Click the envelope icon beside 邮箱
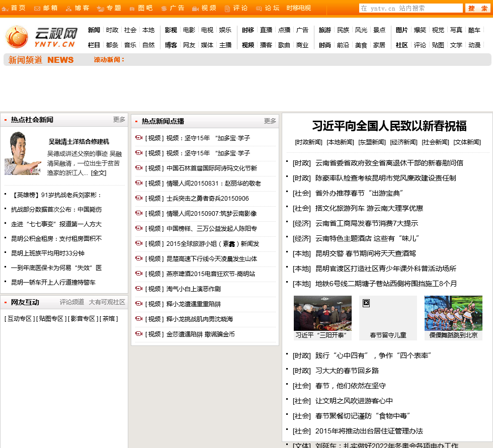The width and height of the screenshot is (493, 448). pos(37,9)
